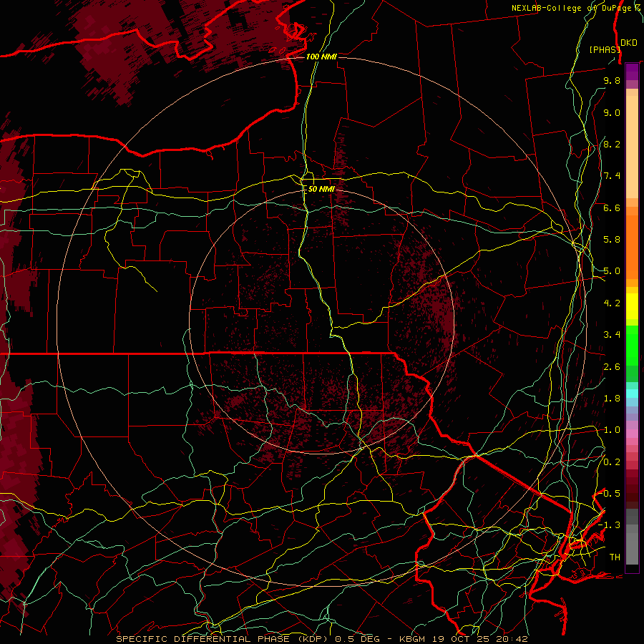Image resolution: width=644 pixels, height=644 pixels.
Task: Click the (KDP) abbreviation in the caption
Action: (x=313, y=639)
